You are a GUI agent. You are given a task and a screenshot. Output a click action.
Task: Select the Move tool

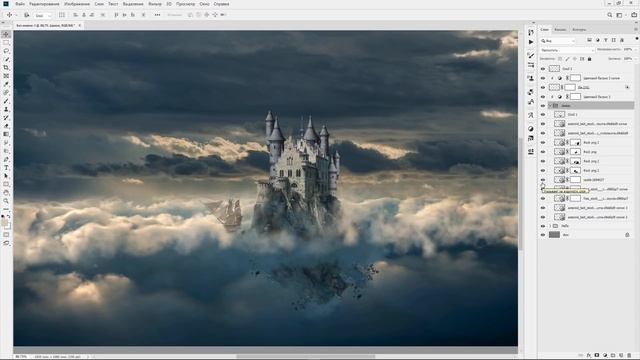coord(6,34)
